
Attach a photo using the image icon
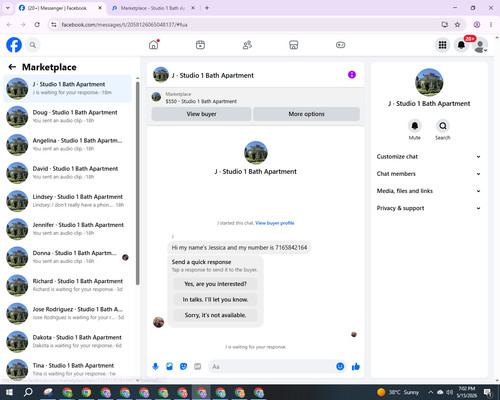coord(170,367)
